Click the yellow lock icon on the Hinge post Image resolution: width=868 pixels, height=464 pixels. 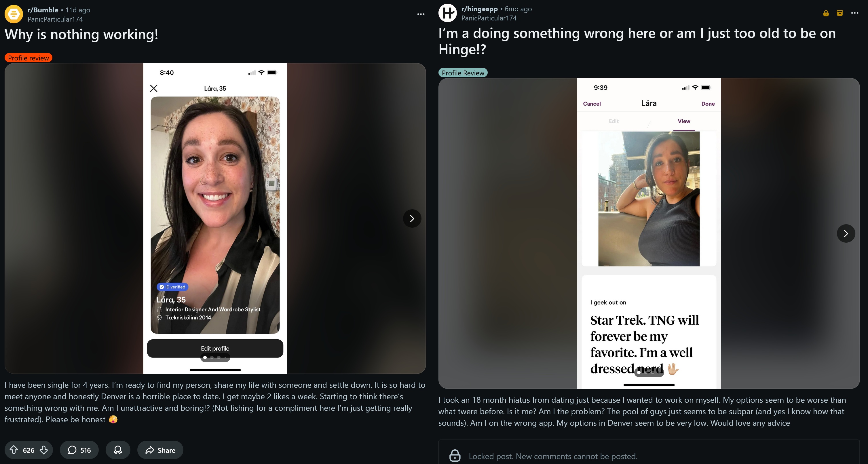point(826,13)
